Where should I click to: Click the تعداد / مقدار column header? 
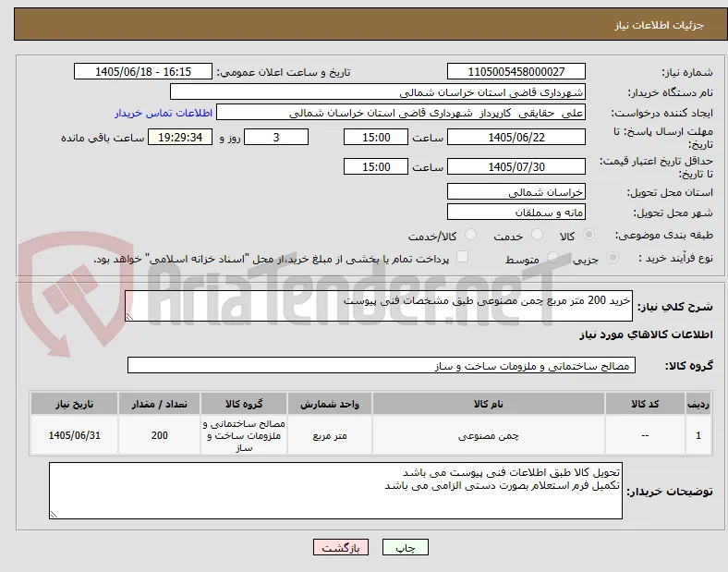159,404
